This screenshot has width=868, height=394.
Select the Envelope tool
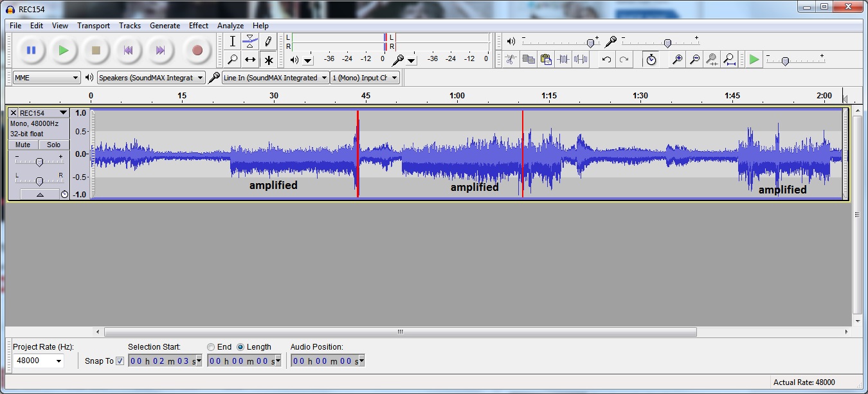point(250,41)
